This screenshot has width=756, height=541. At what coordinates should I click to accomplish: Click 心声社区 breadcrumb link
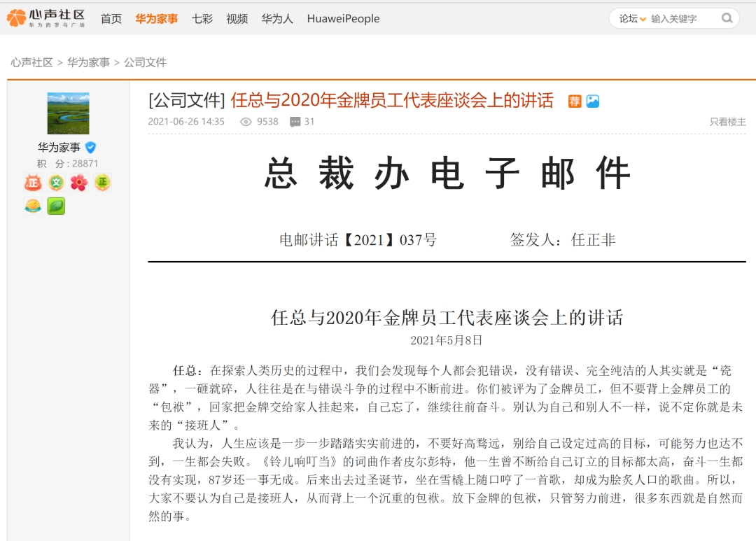click(31, 62)
